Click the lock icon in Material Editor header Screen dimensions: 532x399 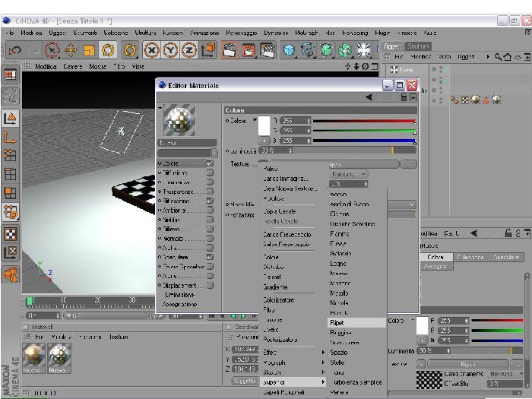click(x=404, y=97)
